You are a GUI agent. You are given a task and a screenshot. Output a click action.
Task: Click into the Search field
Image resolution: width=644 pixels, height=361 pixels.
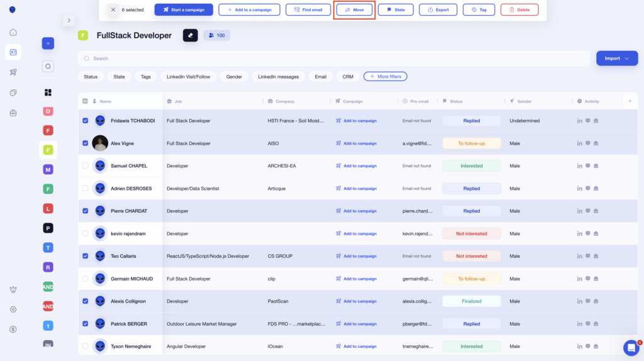[x=333, y=58]
